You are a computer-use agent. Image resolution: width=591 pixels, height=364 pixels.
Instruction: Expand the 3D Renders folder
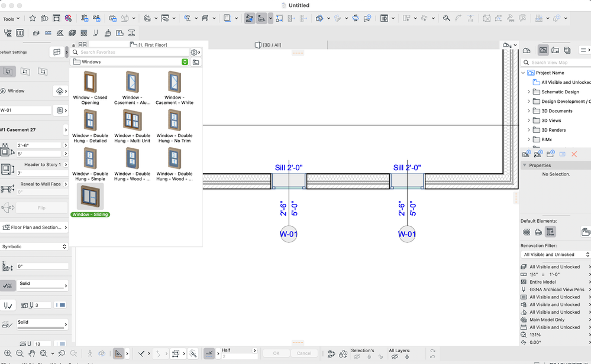(529, 130)
